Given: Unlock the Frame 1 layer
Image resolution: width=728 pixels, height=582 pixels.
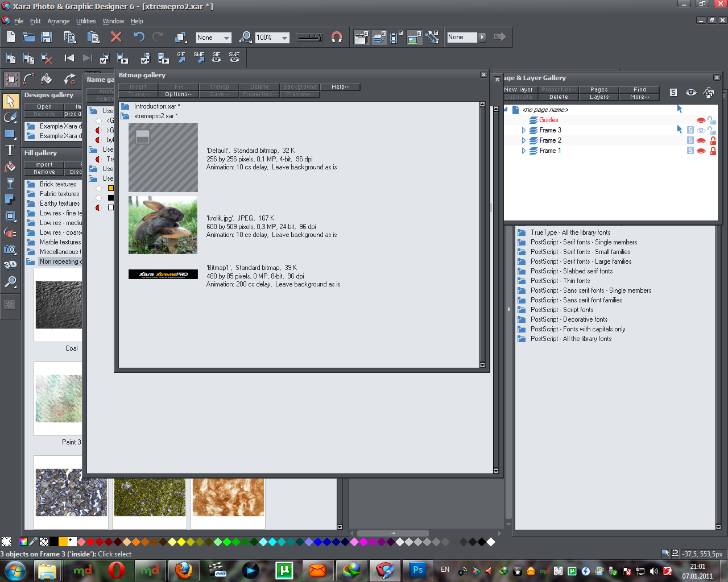Looking at the screenshot, I should click(712, 151).
